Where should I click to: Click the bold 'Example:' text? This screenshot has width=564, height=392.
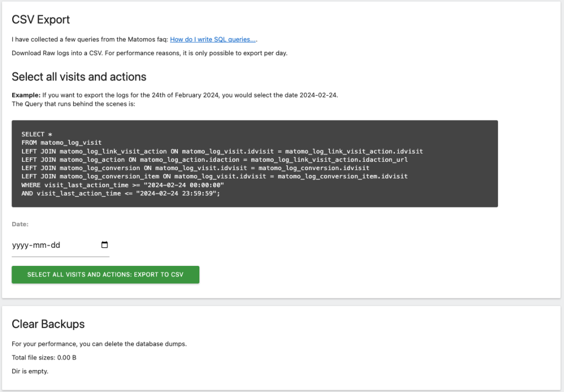click(26, 95)
